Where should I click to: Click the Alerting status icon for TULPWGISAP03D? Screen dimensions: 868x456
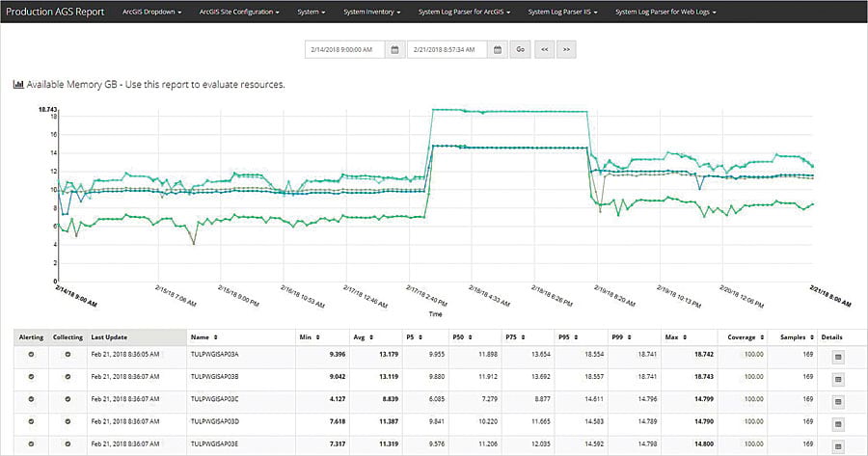(x=31, y=421)
